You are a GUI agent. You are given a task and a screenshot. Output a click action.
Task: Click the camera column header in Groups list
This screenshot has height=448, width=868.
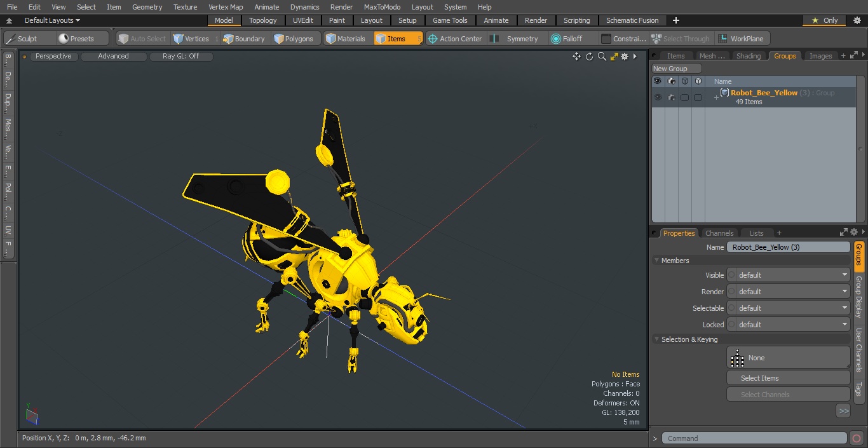tap(672, 81)
